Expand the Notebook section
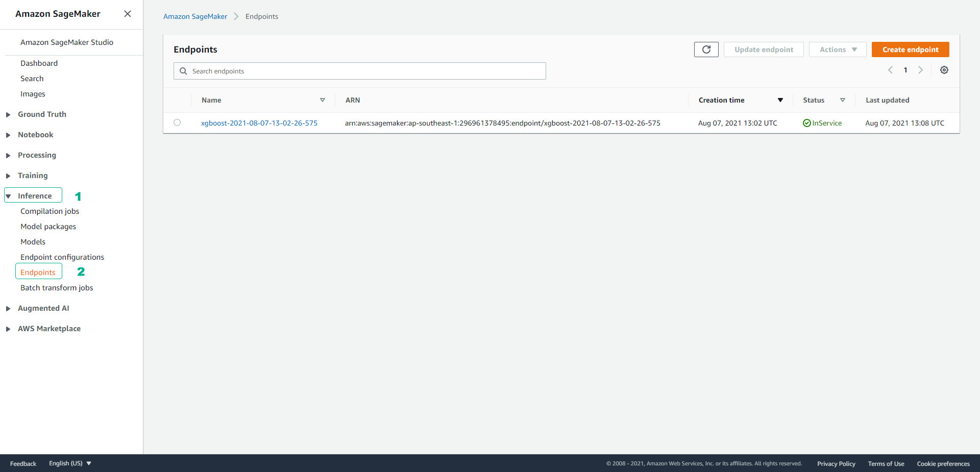Screen dimensions: 980x472 pyautogui.click(x=8, y=135)
